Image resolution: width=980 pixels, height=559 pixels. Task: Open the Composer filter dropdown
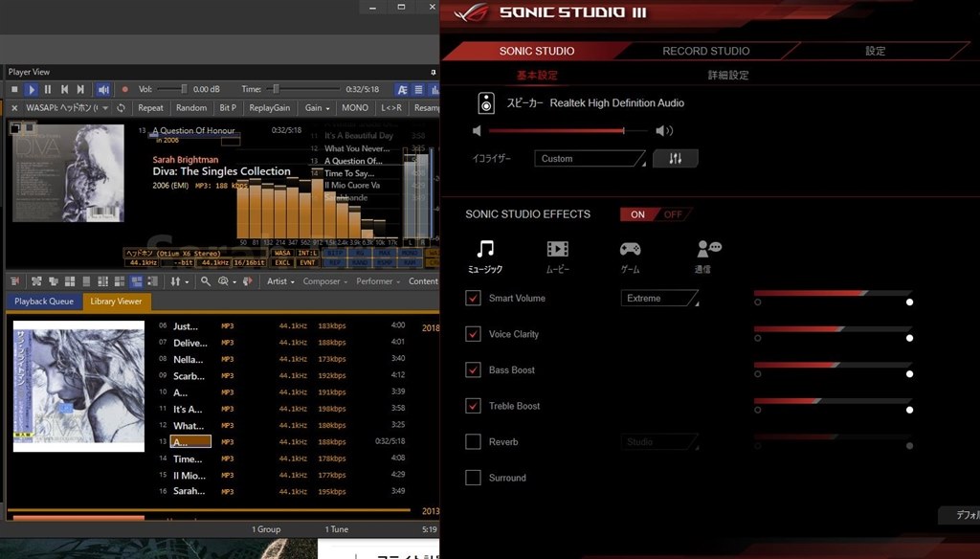point(325,281)
